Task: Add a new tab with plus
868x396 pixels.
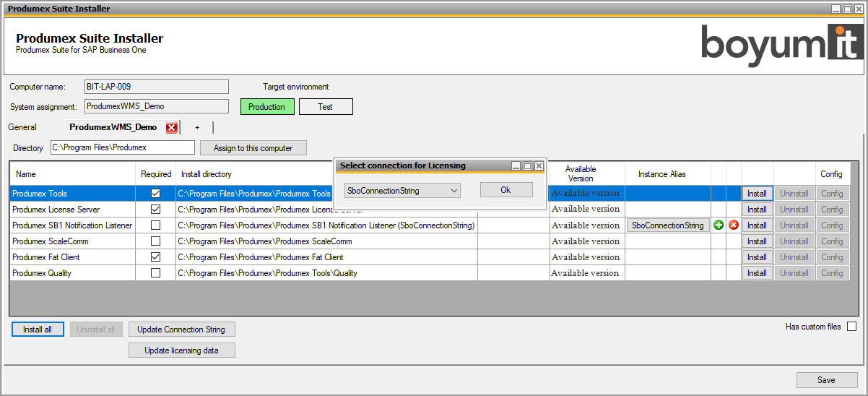Action: click(x=197, y=127)
